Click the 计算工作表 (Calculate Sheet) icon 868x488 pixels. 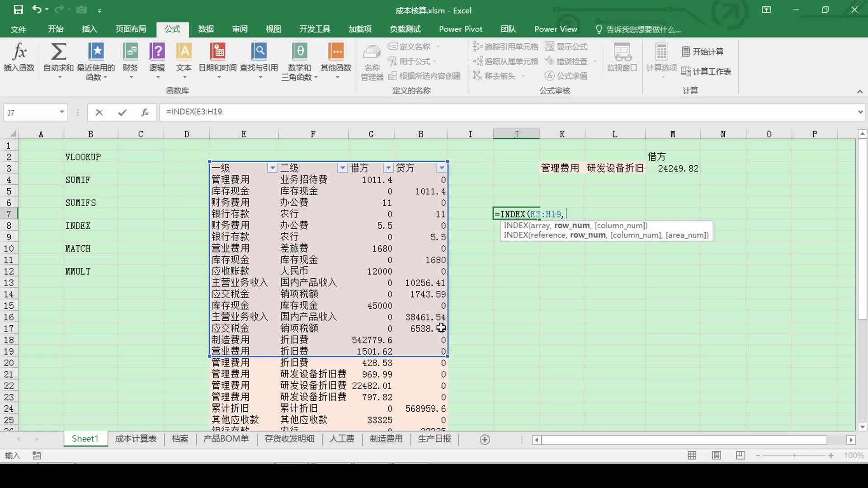(707, 71)
